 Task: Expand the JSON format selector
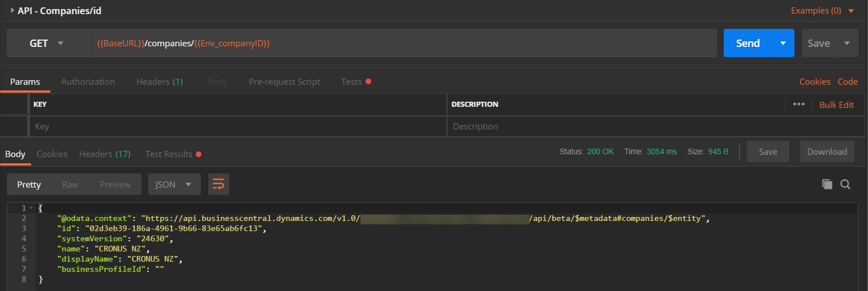point(174,184)
